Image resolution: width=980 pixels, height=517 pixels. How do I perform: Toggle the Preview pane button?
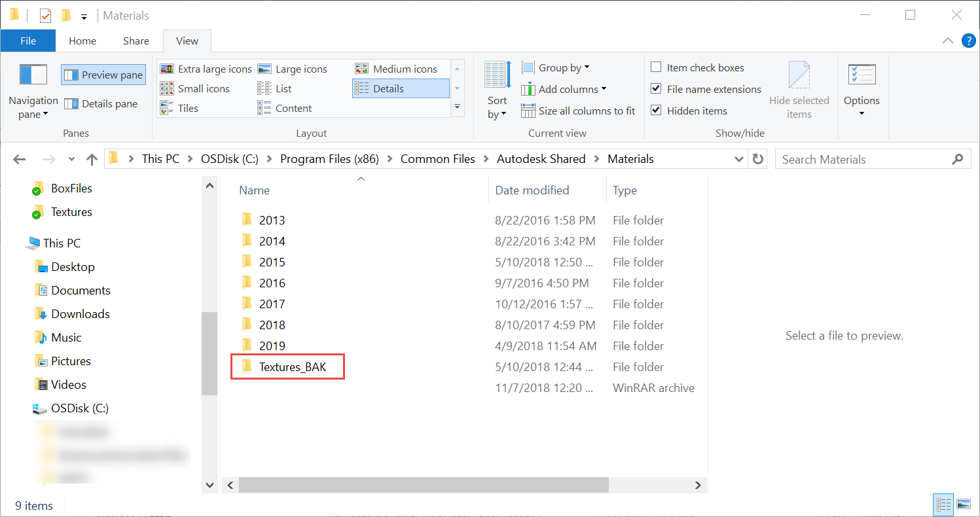[103, 75]
